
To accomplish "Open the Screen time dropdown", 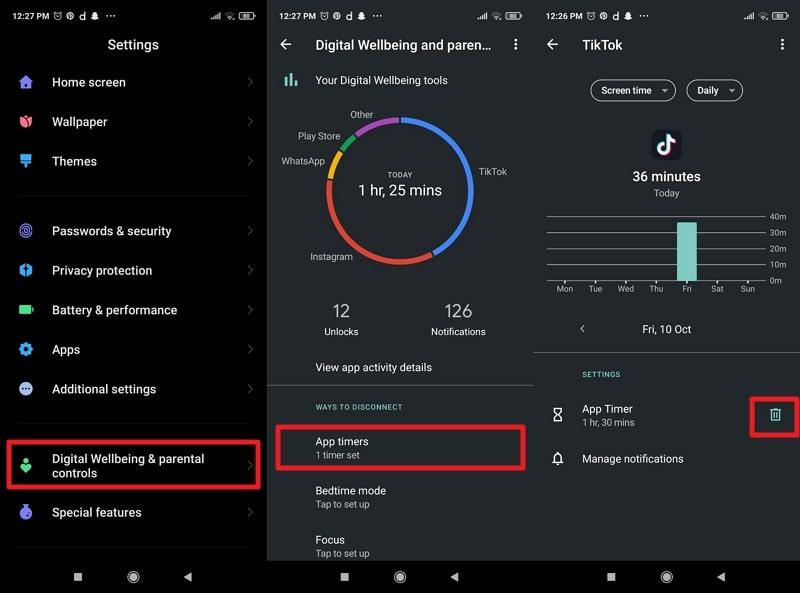I will pos(632,90).
